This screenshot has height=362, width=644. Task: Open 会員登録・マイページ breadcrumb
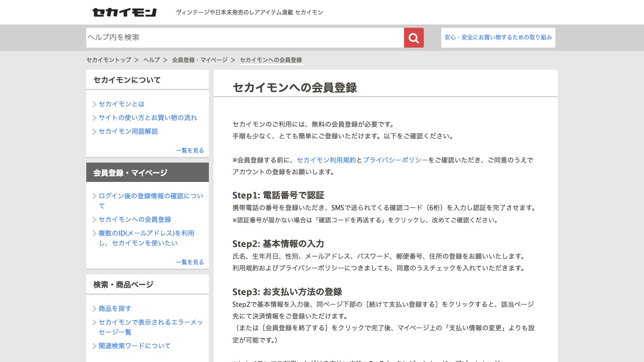[x=200, y=60]
